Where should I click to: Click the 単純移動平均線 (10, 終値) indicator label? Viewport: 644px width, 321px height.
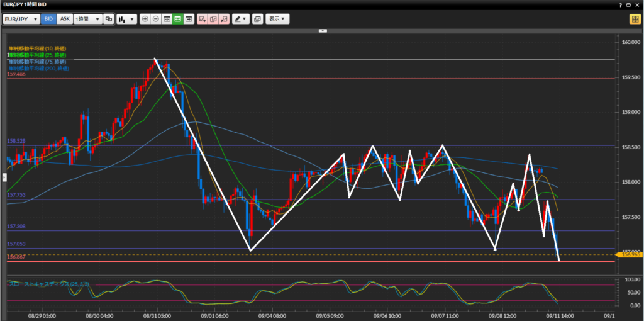coord(36,48)
